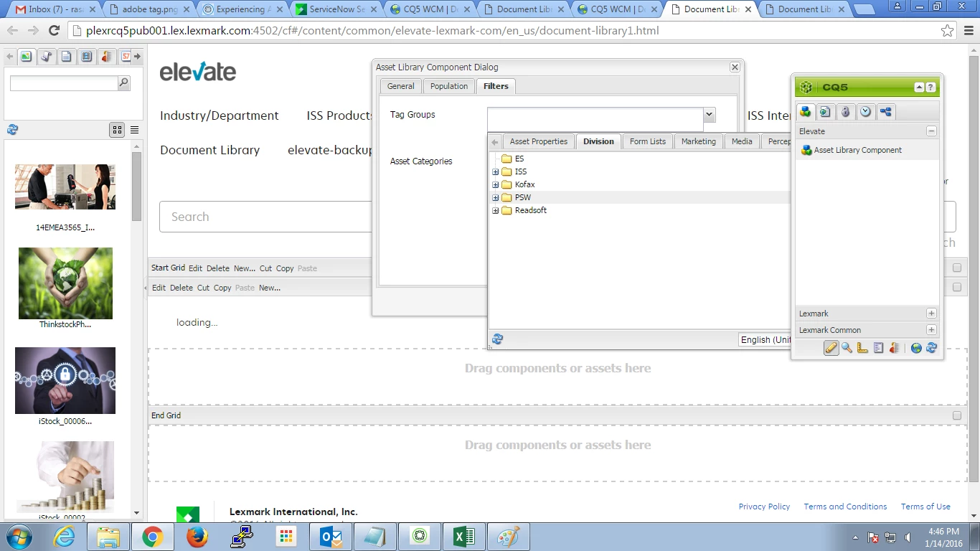Tick the second edit bar checkbox
This screenshot has width=980, height=551.
(x=957, y=287)
